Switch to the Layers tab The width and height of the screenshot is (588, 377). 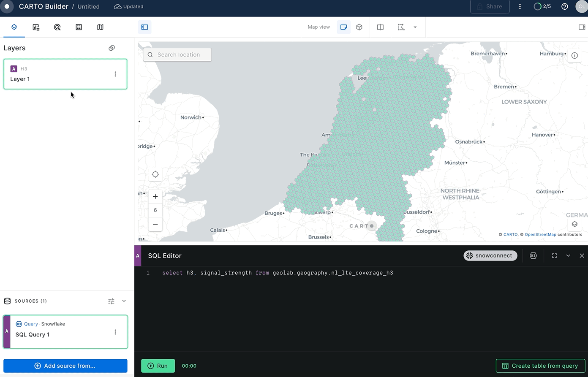tap(14, 27)
